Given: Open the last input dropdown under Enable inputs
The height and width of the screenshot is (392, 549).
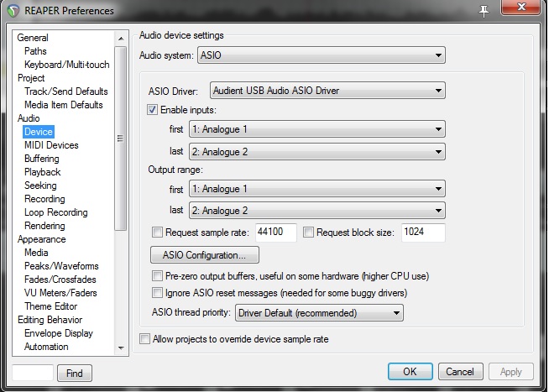Looking at the screenshot, I should tap(317, 152).
